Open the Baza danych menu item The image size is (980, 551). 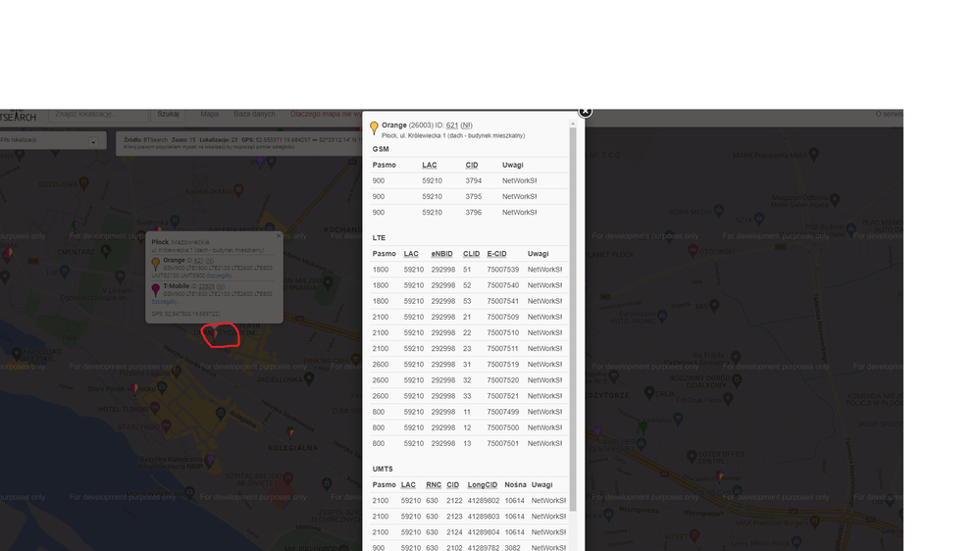click(254, 115)
